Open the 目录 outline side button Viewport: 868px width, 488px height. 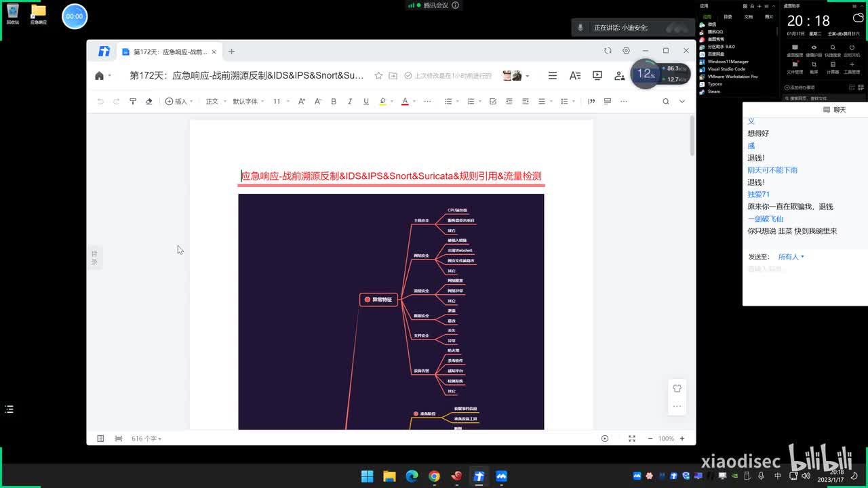(94, 258)
